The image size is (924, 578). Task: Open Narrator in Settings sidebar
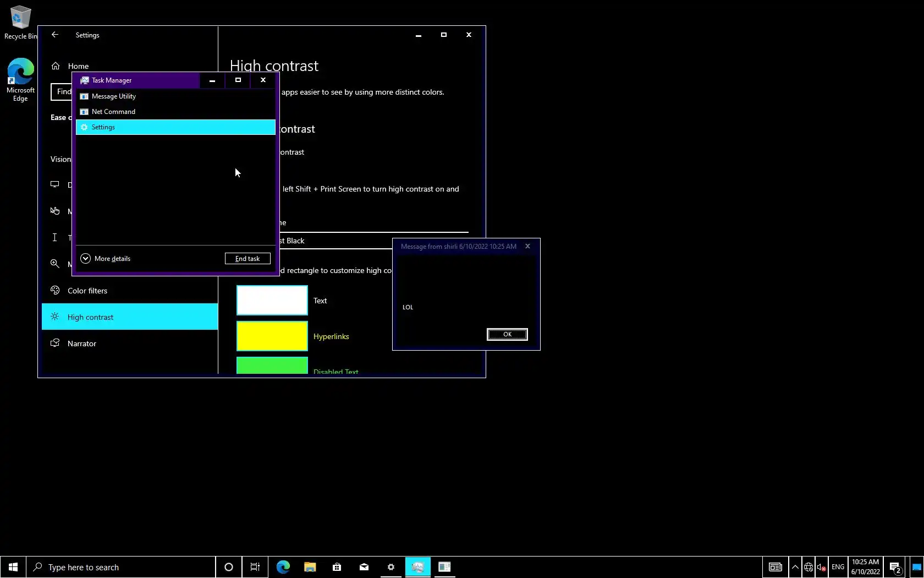point(130,343)
